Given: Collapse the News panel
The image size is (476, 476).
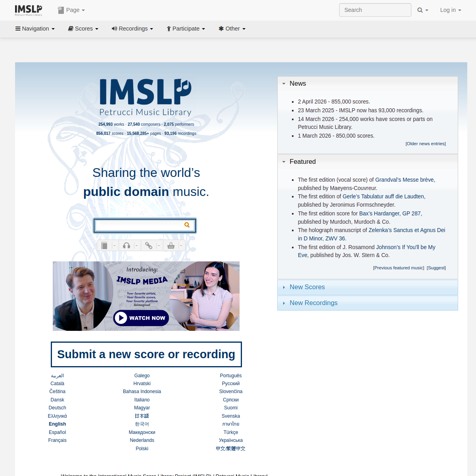Looking at the screenshot, I should click(284, 83).
